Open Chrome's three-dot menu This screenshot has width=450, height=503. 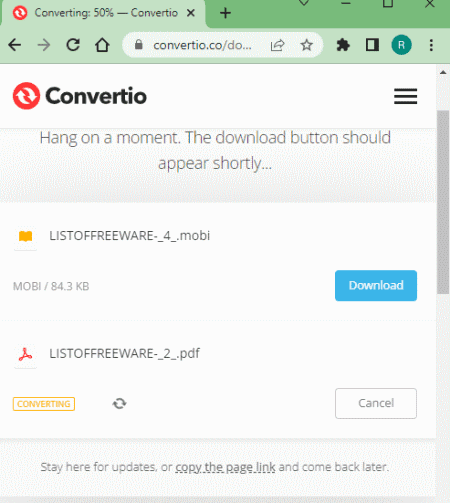point(431,45)
